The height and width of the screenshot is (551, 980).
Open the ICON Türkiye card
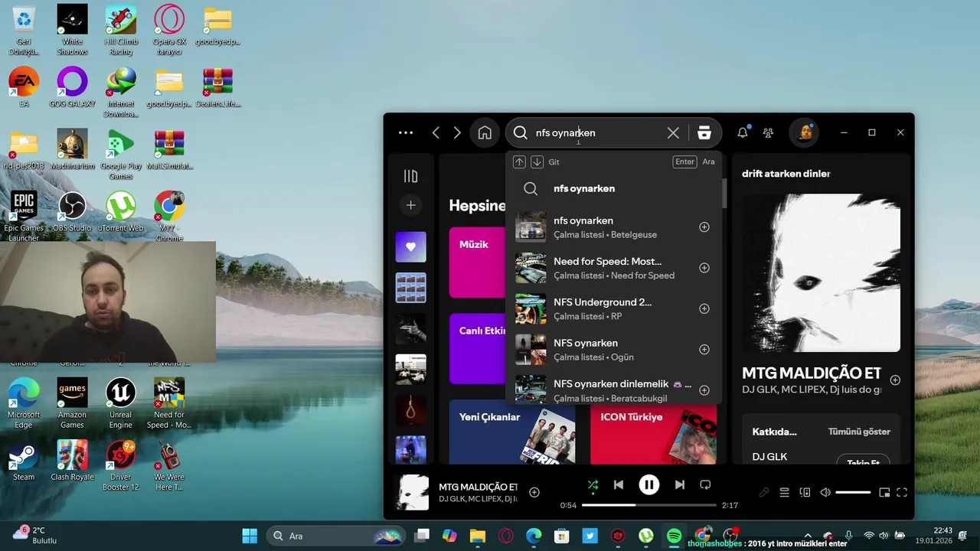point(653,432)
